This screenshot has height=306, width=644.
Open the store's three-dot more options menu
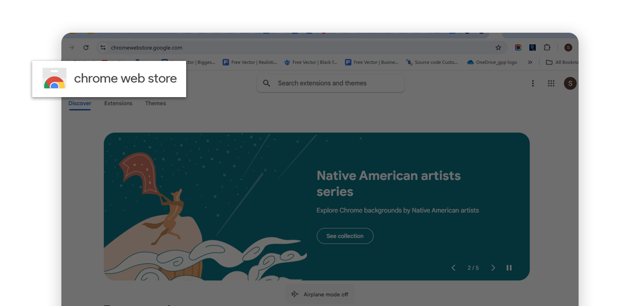coord(533,84)
